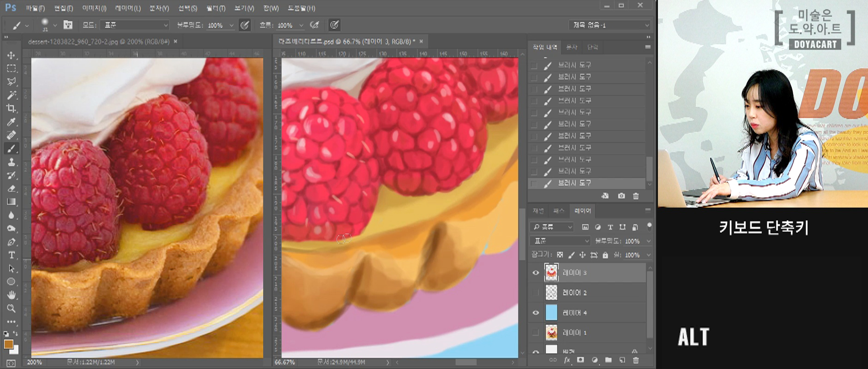Viewport: 868px width, 369px height.
Task: Open the History panel options menu icon
Action: click(648, 47)
